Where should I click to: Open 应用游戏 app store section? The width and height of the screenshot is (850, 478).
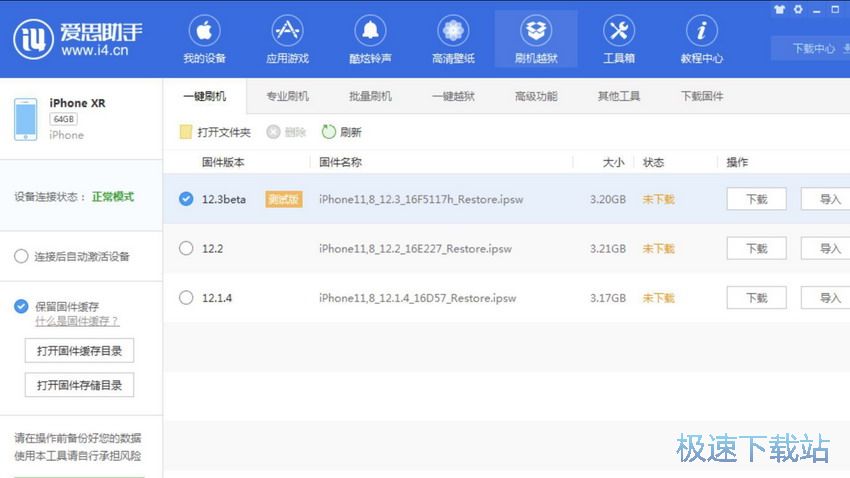[287, 40]
